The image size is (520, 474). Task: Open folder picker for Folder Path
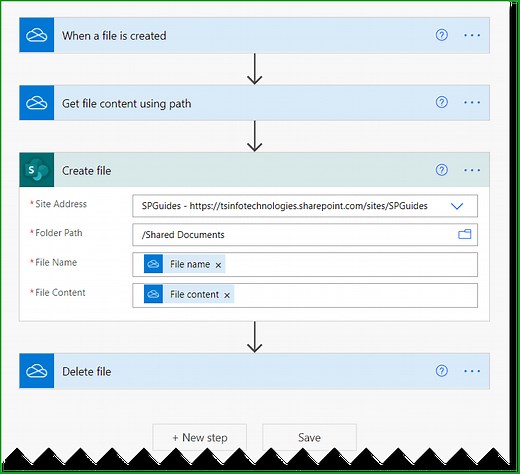[x=465, y=234]
